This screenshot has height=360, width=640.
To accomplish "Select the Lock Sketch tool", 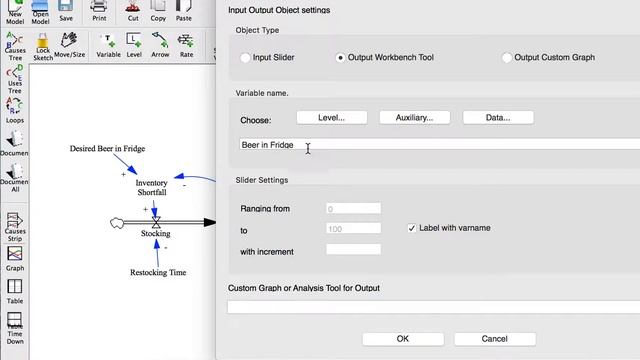I will pyautogui.click(x=43, y=47).
